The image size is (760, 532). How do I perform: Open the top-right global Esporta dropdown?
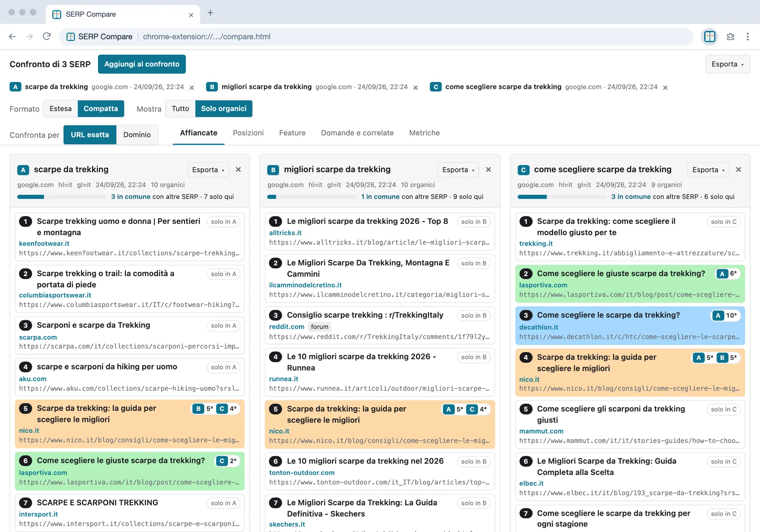point(727,64)
